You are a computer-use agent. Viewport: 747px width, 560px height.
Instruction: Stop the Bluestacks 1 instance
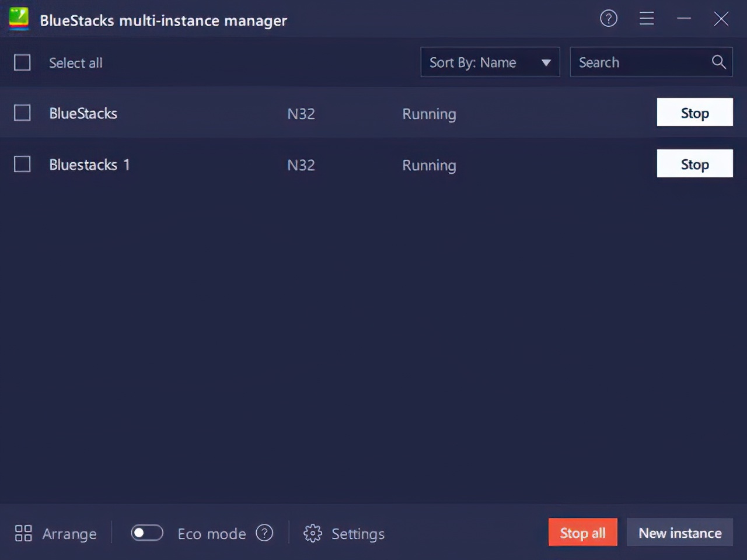point(694,164)
